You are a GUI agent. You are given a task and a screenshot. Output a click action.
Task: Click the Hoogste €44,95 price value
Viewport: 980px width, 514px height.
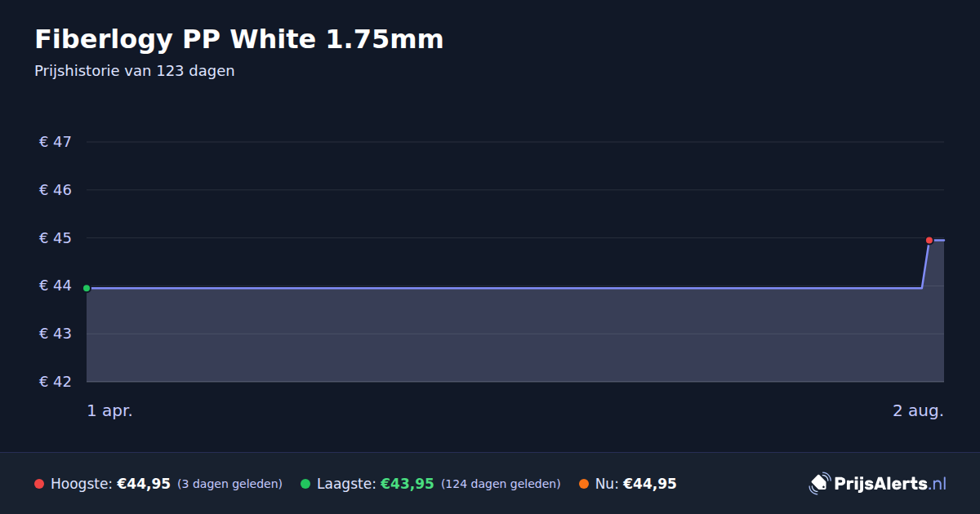click(144, 484)
